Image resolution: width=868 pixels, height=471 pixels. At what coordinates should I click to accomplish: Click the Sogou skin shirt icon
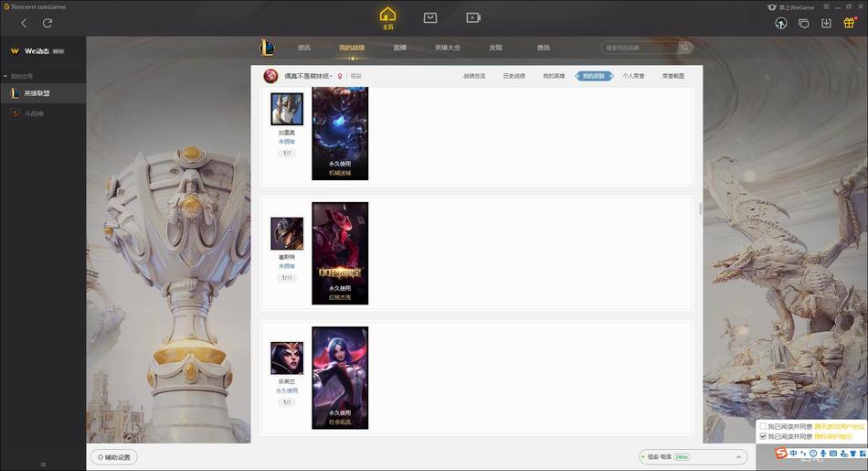coord(853,454)
